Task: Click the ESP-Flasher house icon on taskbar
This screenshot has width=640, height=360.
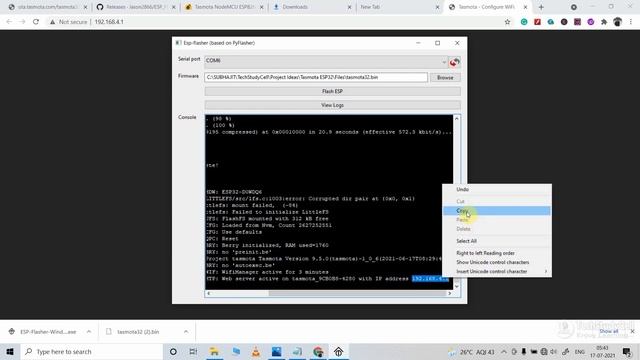Action: point(338,352)
